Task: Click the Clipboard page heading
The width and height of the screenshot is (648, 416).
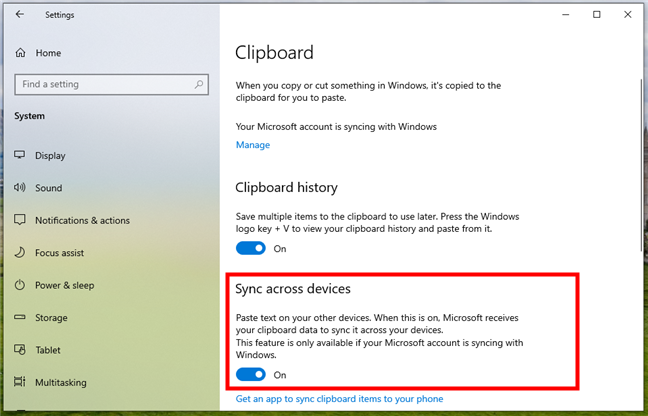Action: pyautogui.click(x=274, y=53)
